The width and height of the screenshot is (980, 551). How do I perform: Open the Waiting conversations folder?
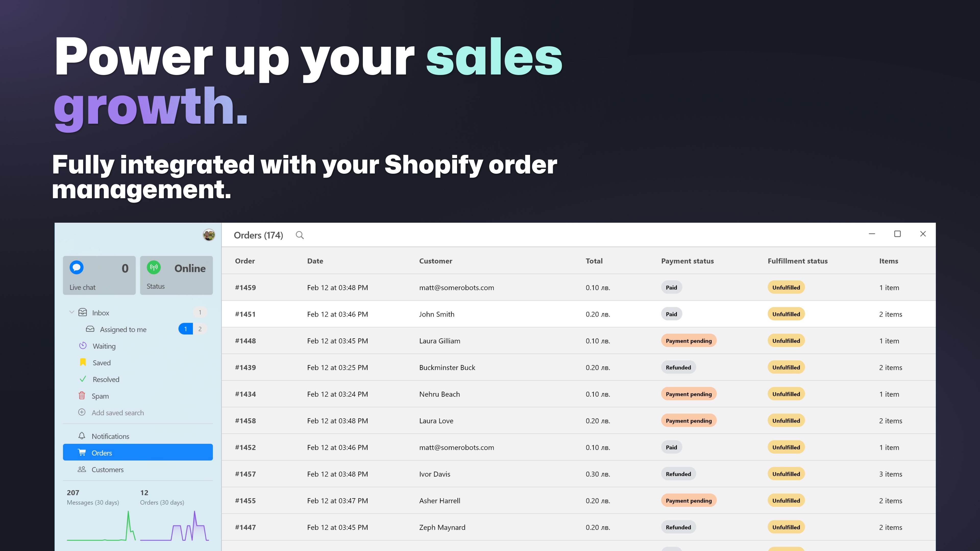click(104, 346)
